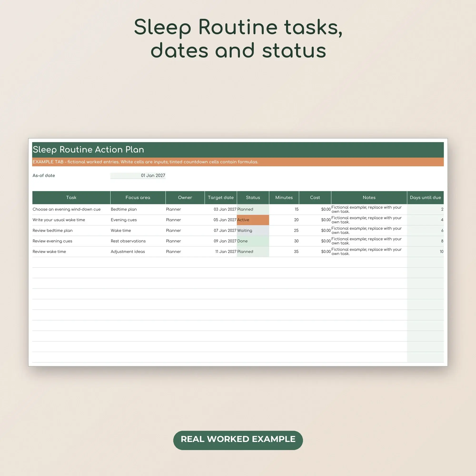Click the 03 Jan 2027 target date

[x=221, y=209]
